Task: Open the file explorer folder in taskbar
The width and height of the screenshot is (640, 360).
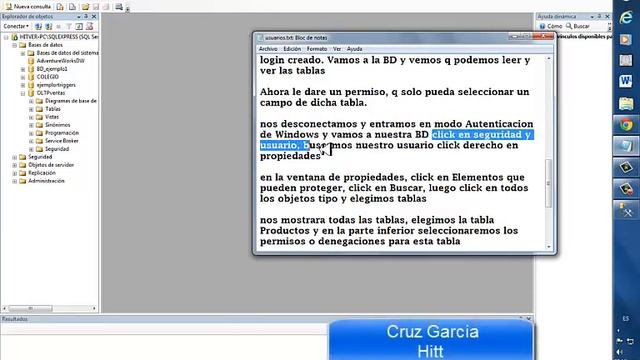Action: click(x=626, y=103)
